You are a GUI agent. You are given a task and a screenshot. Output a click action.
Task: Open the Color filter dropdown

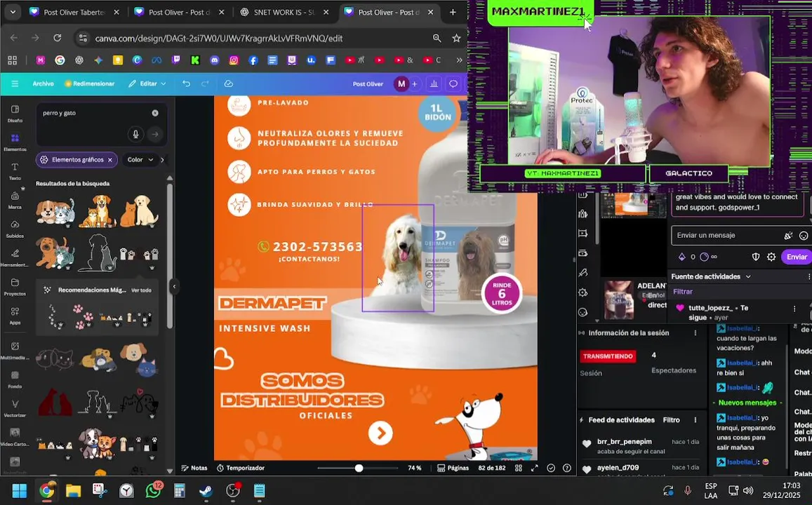(x=140, y=160)
